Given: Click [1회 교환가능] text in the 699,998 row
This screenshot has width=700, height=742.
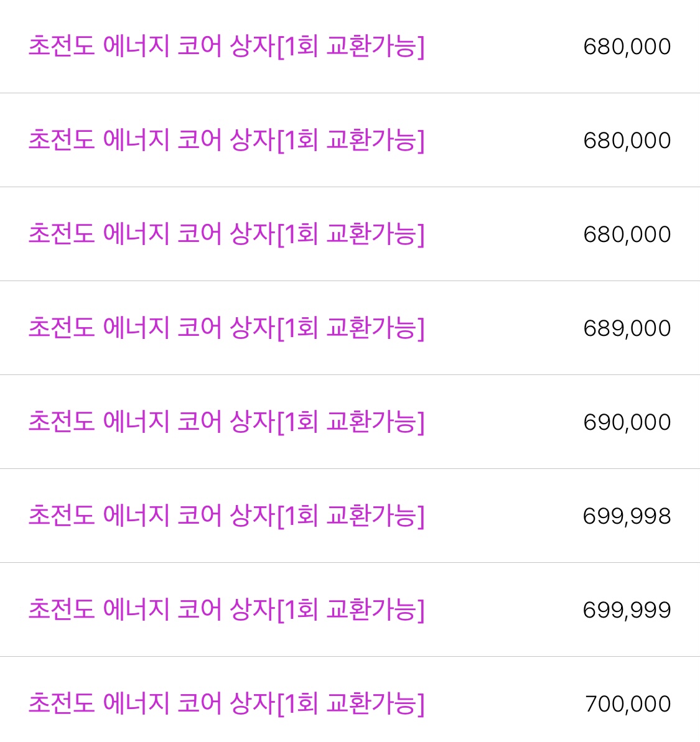Looking at the screenshot, I should pyautogui.click(x=350, y=516).
